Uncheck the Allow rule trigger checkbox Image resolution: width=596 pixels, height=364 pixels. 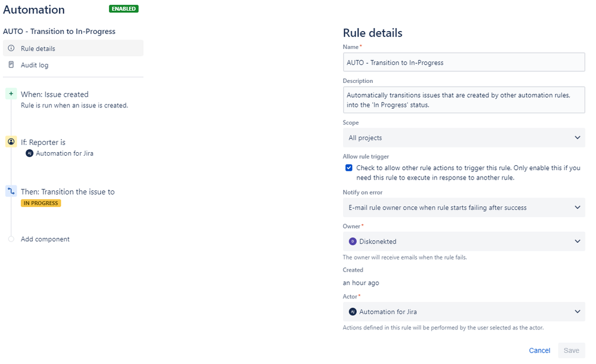pyautogui.click(x=348, y=168)
